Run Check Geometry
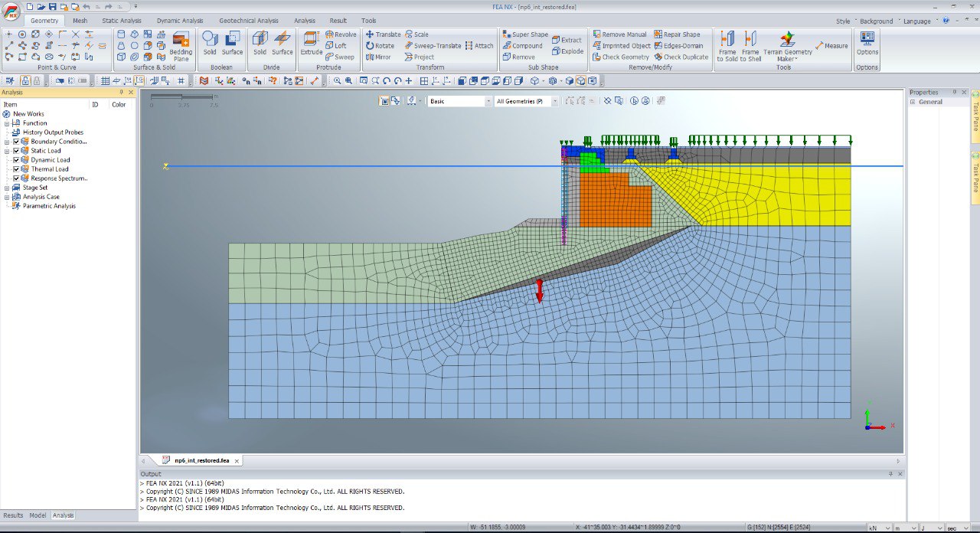The height and width of the screenshot is (533, 980). (620, 57)
